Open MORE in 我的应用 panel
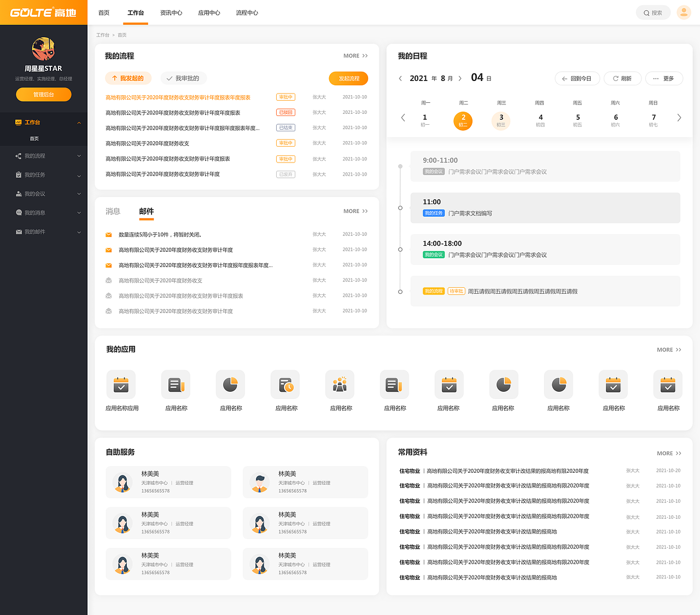The height and width of the screenshot is (615, 700). (669, 350)
